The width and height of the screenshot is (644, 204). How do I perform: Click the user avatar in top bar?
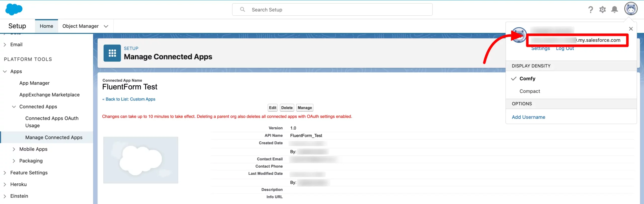[631, 9]
